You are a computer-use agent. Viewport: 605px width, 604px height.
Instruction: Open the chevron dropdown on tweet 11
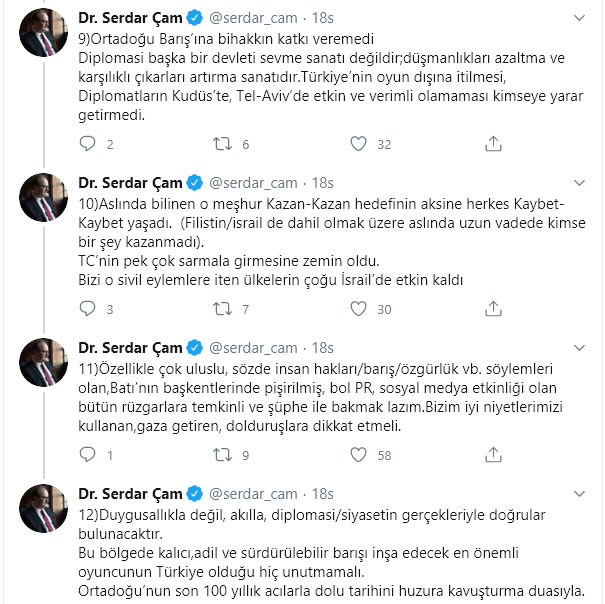pyautogui.click(x=579, y=348)
